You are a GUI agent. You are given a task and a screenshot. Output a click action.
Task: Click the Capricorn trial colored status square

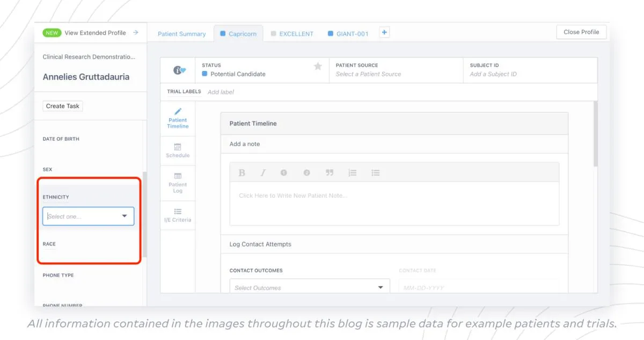(221, 33)
